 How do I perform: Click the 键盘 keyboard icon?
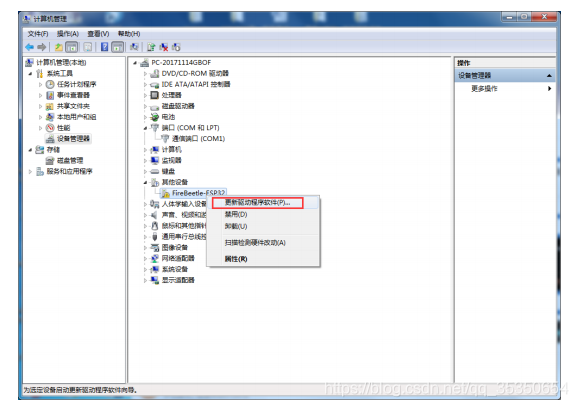pos(155,171)
